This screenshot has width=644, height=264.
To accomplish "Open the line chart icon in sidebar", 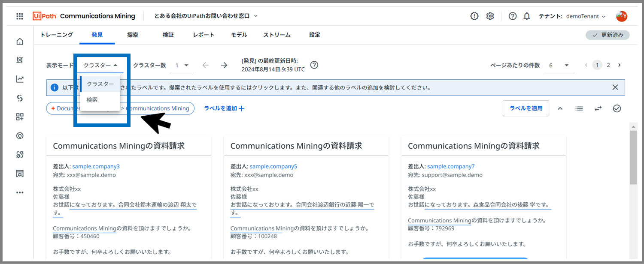I will [x=20, y=79].
